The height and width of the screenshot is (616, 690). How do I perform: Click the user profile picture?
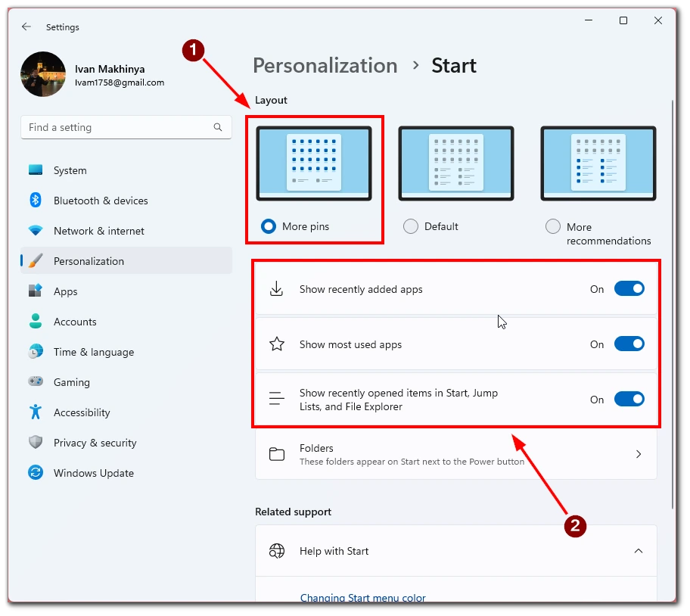click(43, 74)
